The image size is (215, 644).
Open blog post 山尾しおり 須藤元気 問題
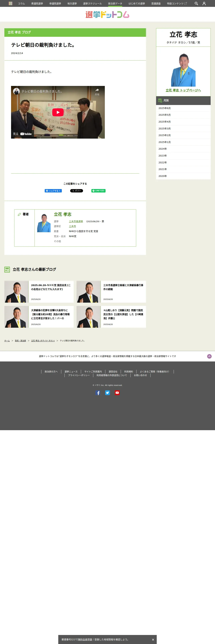coord(111,317)
